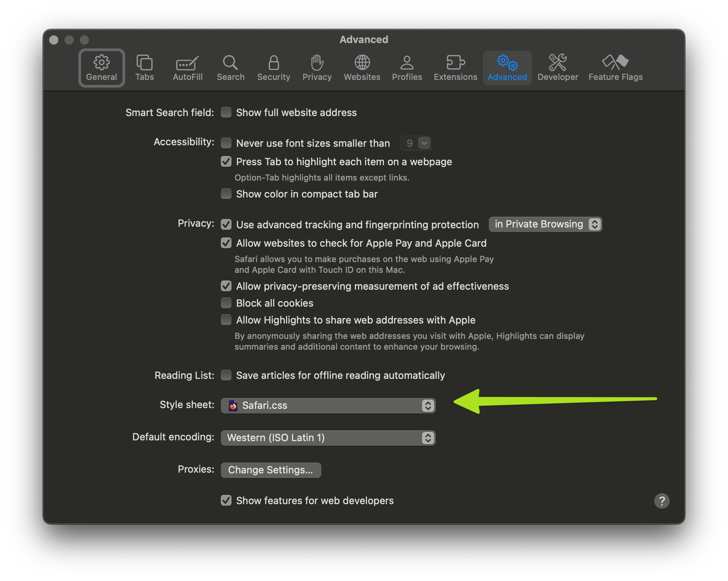Viewport: 728px width, 581px height.
Task: Click the Accessibility label
Action: 184,142
